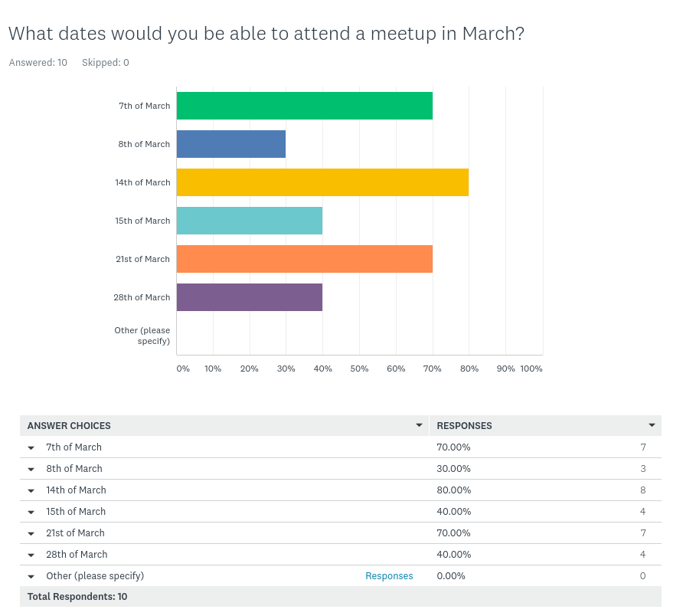The height and width of the screenshot is (616, 683).
Task: Expand the 14th of March row arrow
Action: [31, 490]
